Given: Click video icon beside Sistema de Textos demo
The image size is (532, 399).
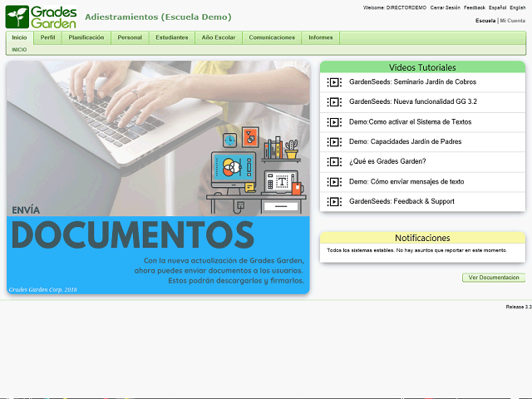Looking at the screenshot, I should [334, 122].
